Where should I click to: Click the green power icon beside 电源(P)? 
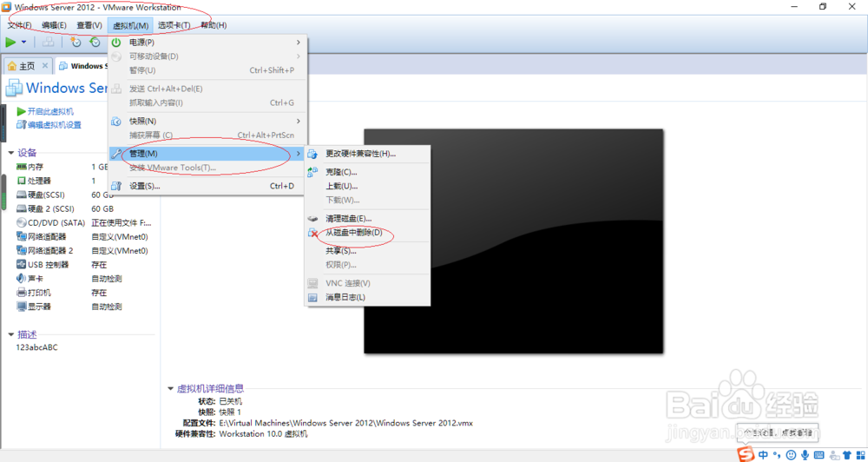(116, 42)
